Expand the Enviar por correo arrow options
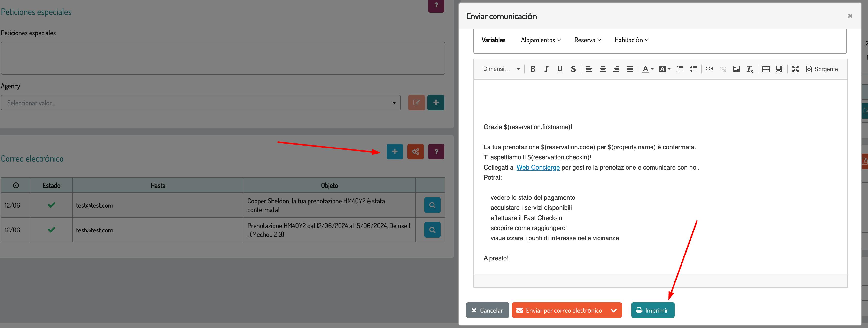868x328 pixels. click(614, 311)
